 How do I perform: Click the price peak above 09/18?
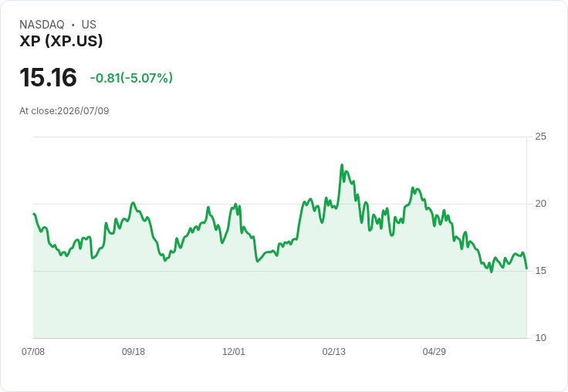click(x=134, y=203)
